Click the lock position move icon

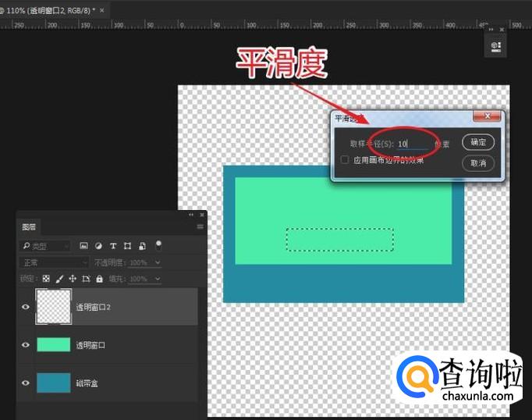(73, 279)
